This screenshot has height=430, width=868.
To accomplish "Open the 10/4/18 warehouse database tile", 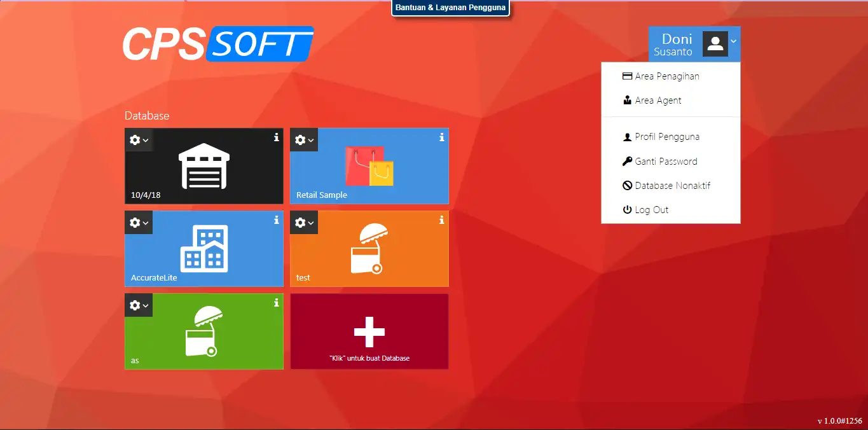I will click(204, 166).
